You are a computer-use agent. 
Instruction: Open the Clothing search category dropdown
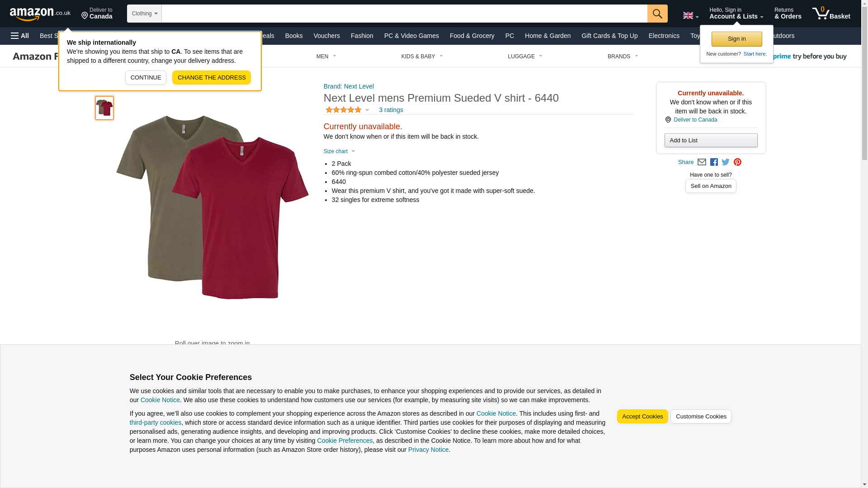(144, 14)
